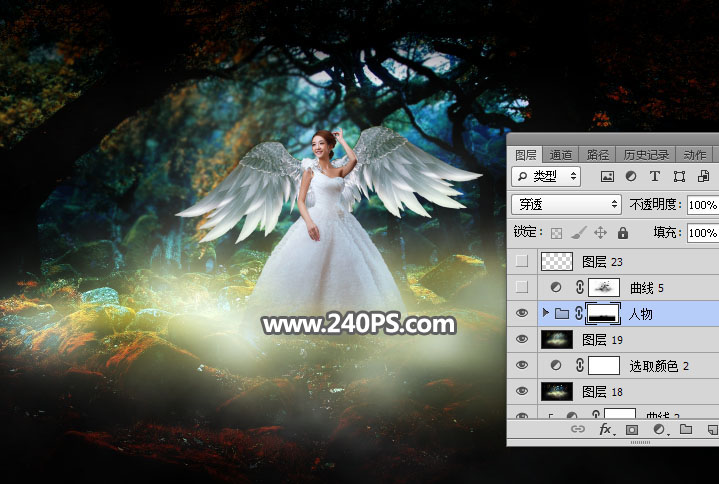Click the 填充 fill value field
This screenshot has width=719, height=484.
(702, 233)
